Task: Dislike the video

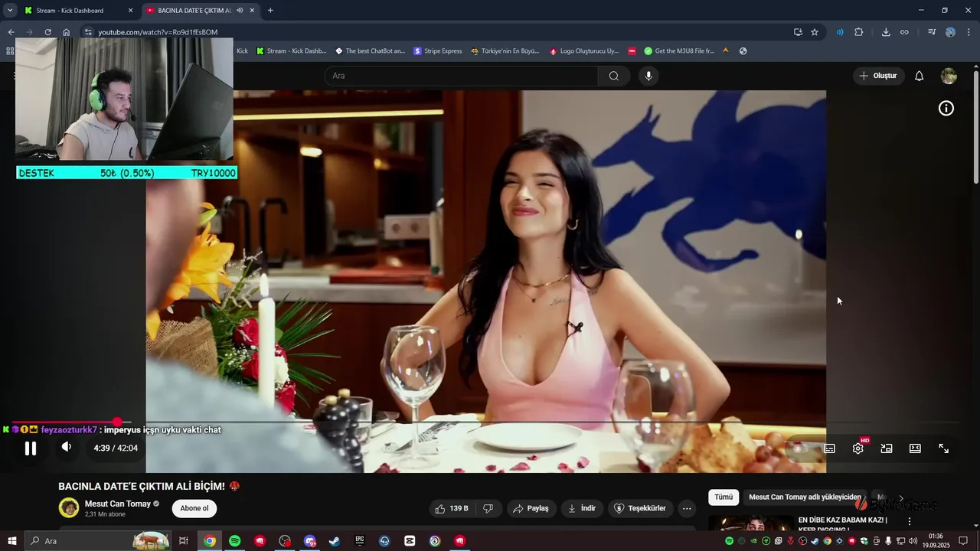Action: (x=488, y=508)
